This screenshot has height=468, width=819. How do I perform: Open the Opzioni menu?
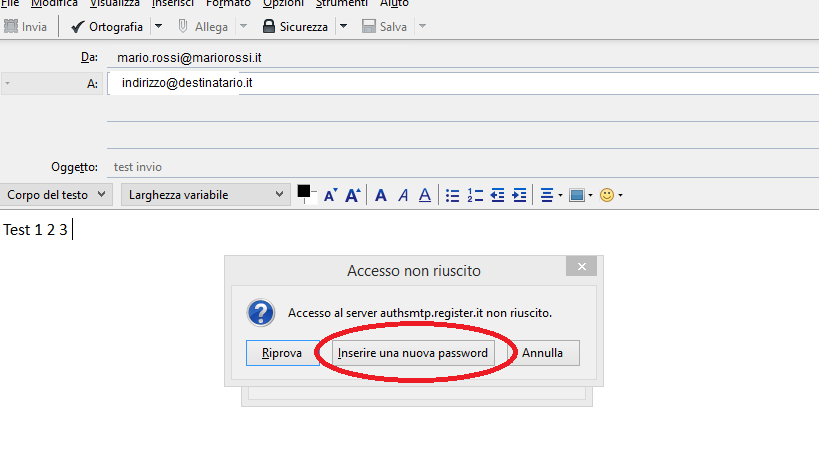point(284,4)
